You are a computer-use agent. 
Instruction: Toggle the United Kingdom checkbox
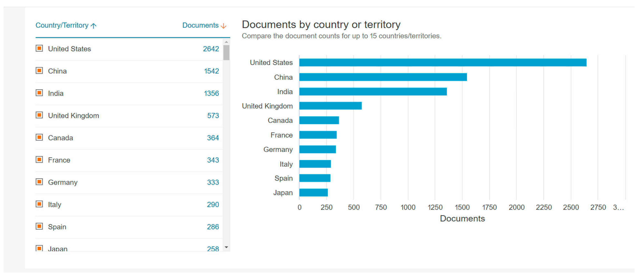tap(39, 115)
